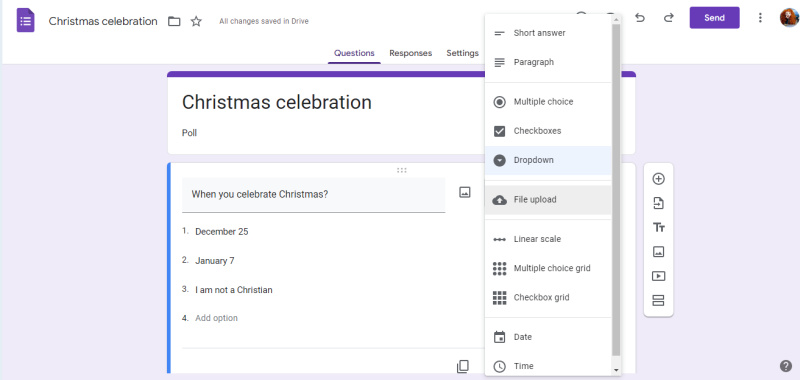Select the Short answer label
Viewport: 800px width, 380px height.
click(x=539, y=33)
